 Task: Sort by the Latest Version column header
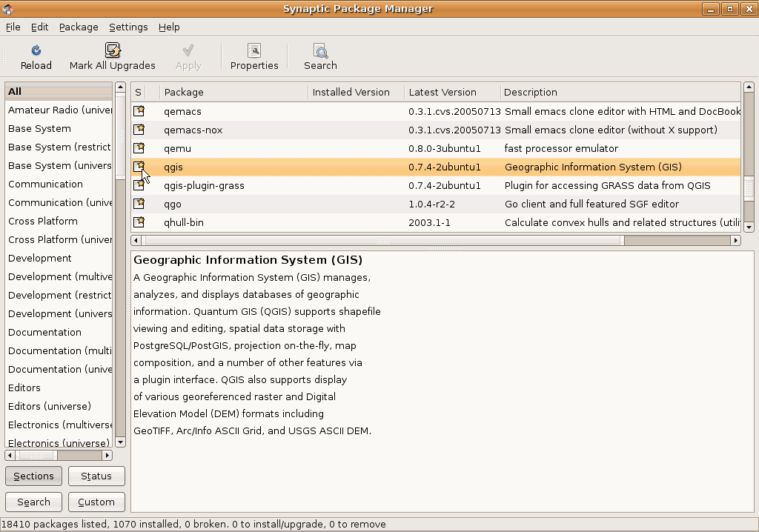coord(452,92)
